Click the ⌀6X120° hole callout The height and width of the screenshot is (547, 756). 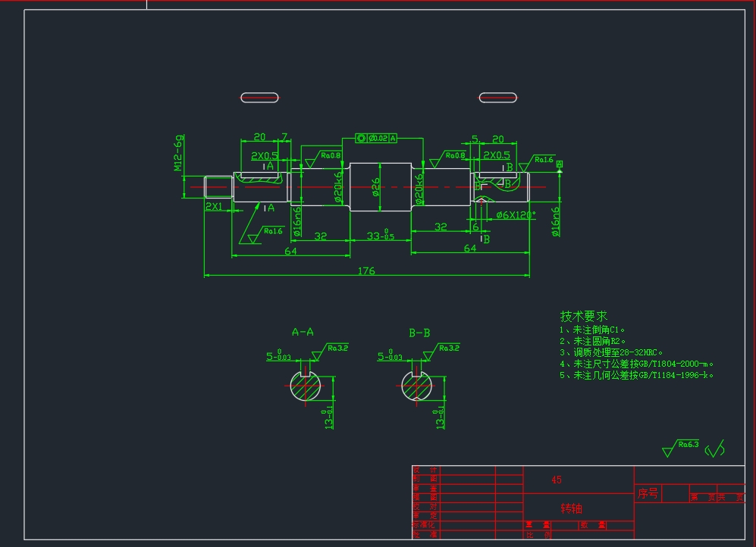pyautogui.click(x=514, y=213)
